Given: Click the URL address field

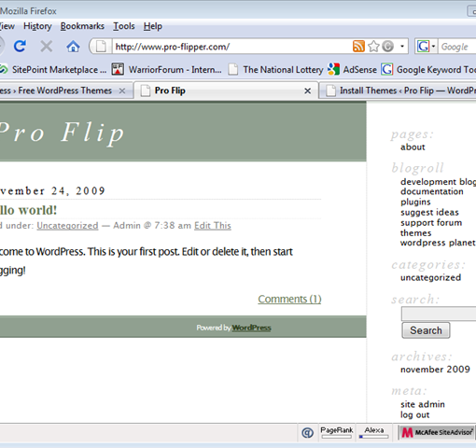Looking at the screenshot, I should coord(231,47).
